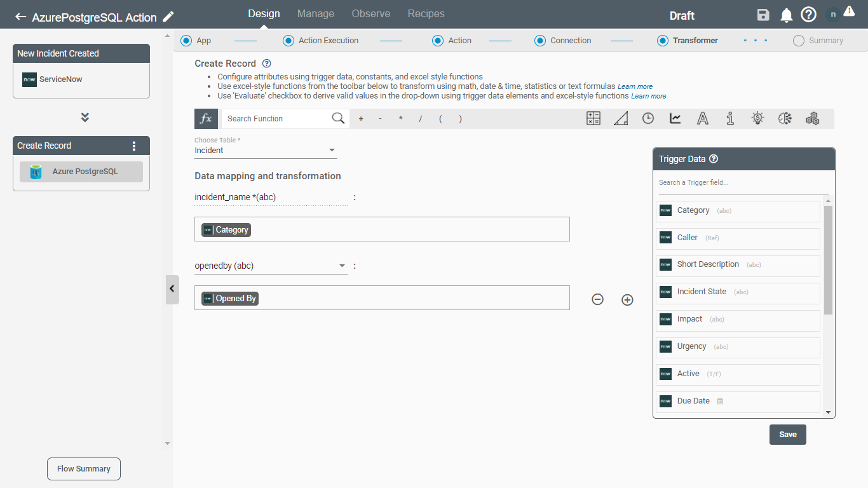Open Trigger Data help question icon
Screen dimensions: 868x488
click(714, 159)
